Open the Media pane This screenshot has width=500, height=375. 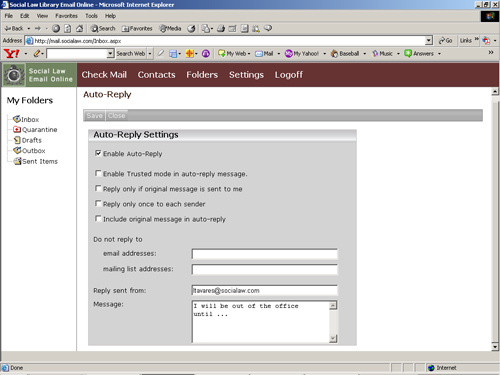tap(170, 29)
